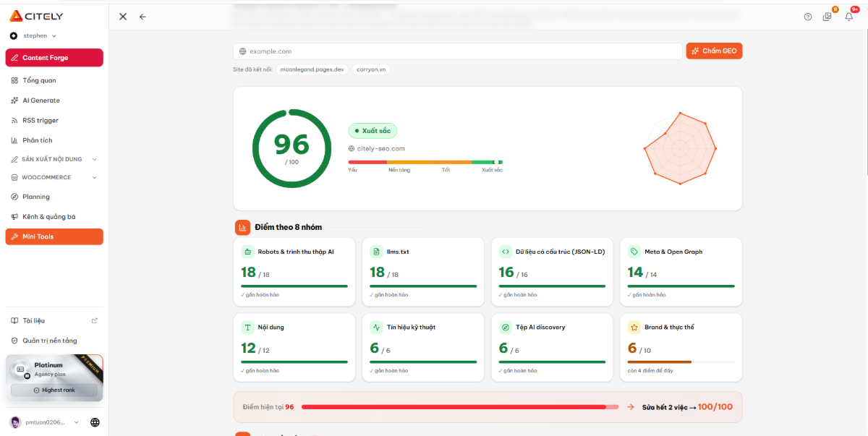The image size is (868, 436).
Task: Click the Brand & thực thể progress bar
Action: point(681,362)
